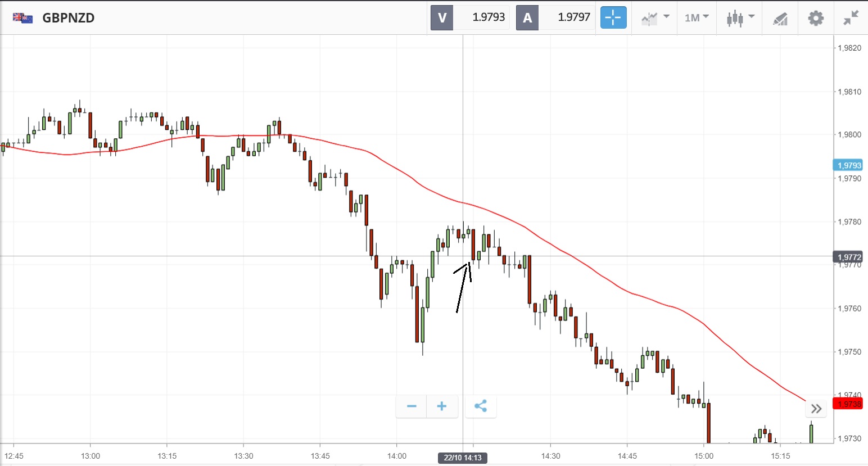Click the GBPNZD instrument name
868x466 pixels.
[69, 18]
